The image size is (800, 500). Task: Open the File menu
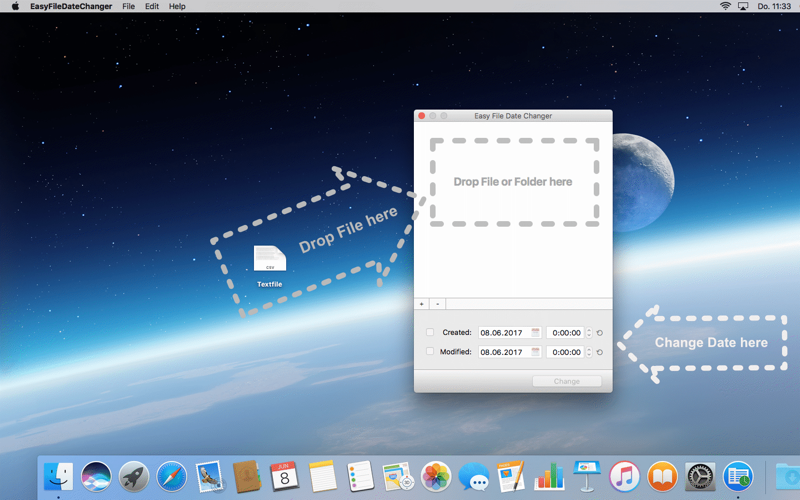coord(129,6)
